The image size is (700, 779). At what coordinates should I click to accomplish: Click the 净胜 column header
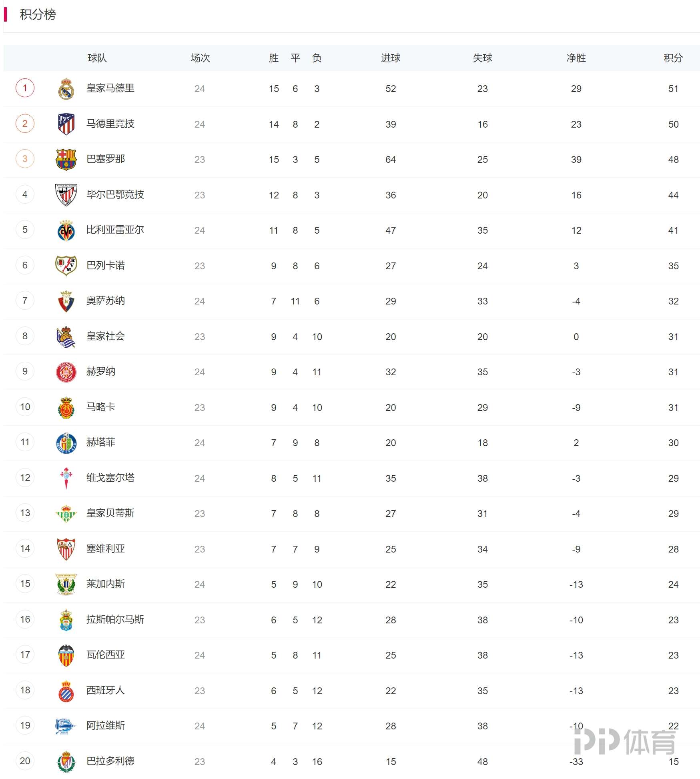[x=576, y=58]
